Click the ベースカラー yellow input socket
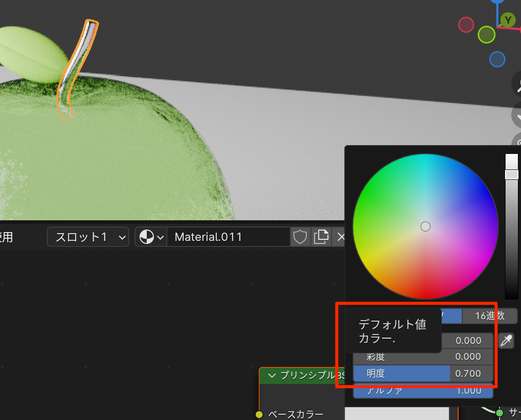 tap(259, 414)
